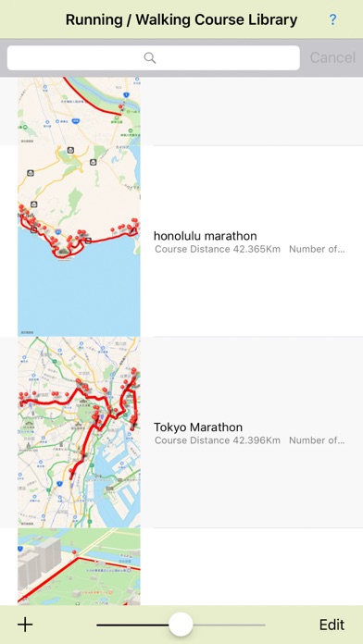
Task: Click Running / Walking Course Library title
Action: 181,19
